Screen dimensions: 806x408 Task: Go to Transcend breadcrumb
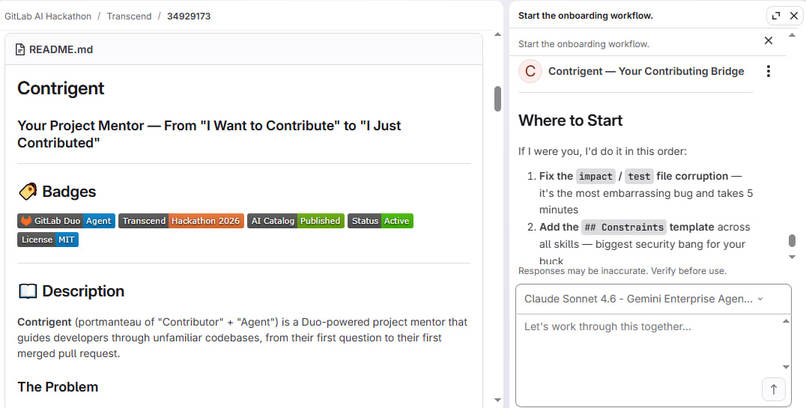point(129,16)
